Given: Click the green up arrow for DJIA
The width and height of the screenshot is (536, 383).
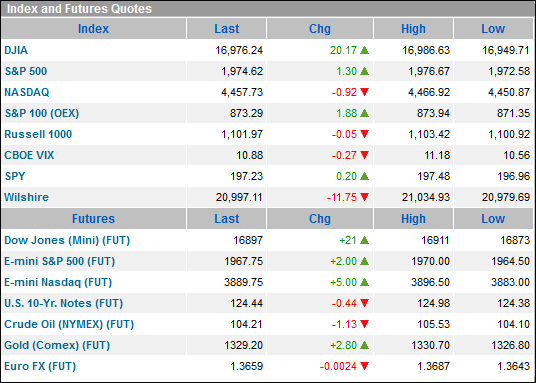Looking at the screenshot, I should 364,50.
